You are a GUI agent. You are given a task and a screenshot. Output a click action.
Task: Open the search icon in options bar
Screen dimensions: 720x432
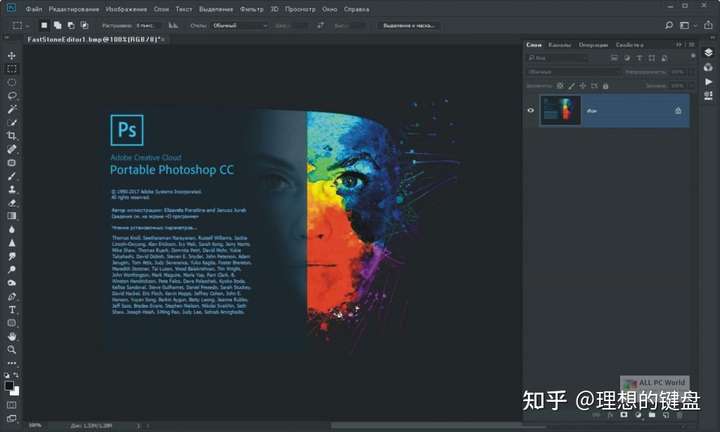669,25
